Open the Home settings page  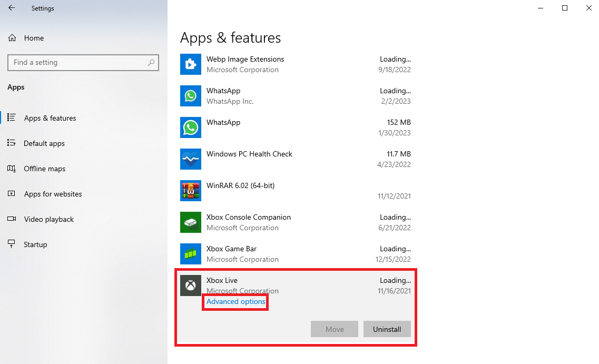click(x=34, y=38)
